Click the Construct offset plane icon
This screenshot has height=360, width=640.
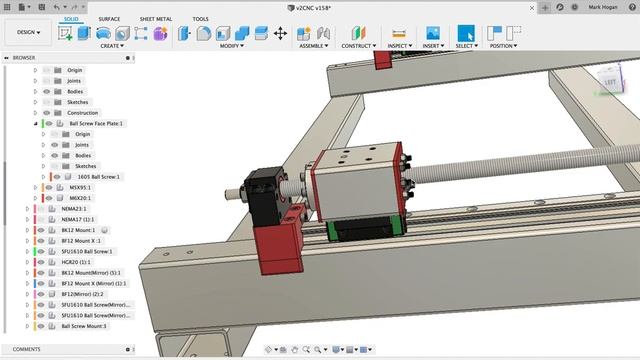point(358,33)
